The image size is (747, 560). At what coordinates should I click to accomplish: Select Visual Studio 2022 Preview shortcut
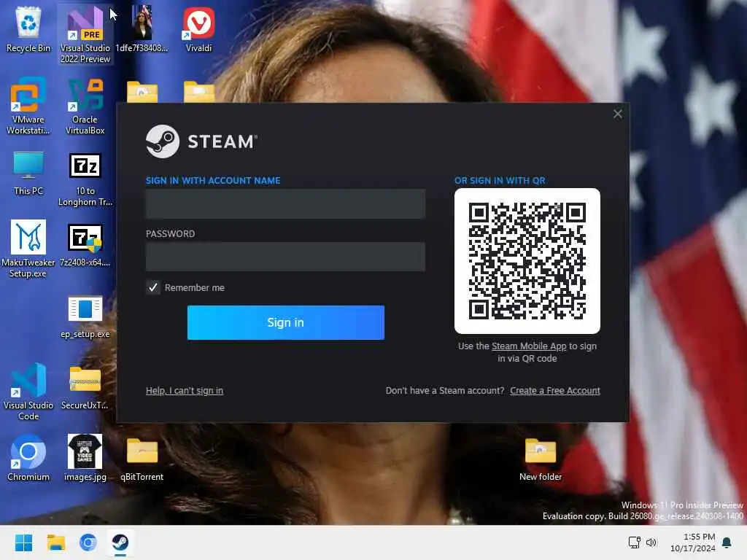point(85,34)
